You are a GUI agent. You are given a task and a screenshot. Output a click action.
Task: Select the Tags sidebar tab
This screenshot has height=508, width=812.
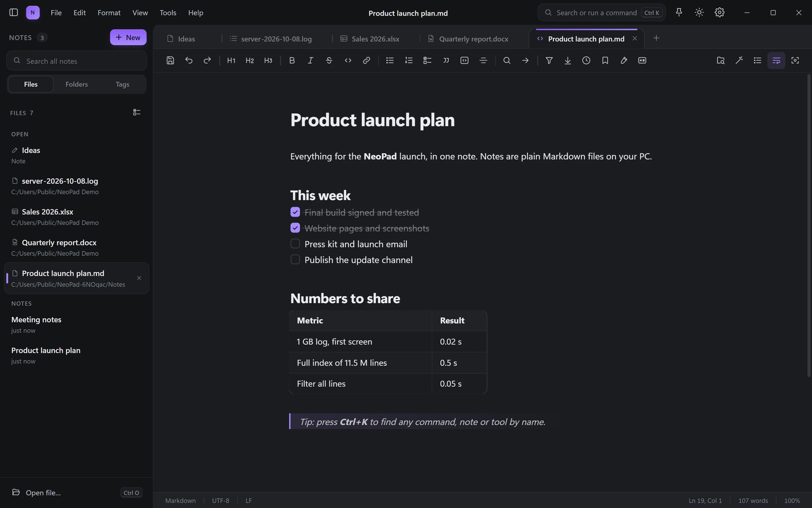(122, 84)
